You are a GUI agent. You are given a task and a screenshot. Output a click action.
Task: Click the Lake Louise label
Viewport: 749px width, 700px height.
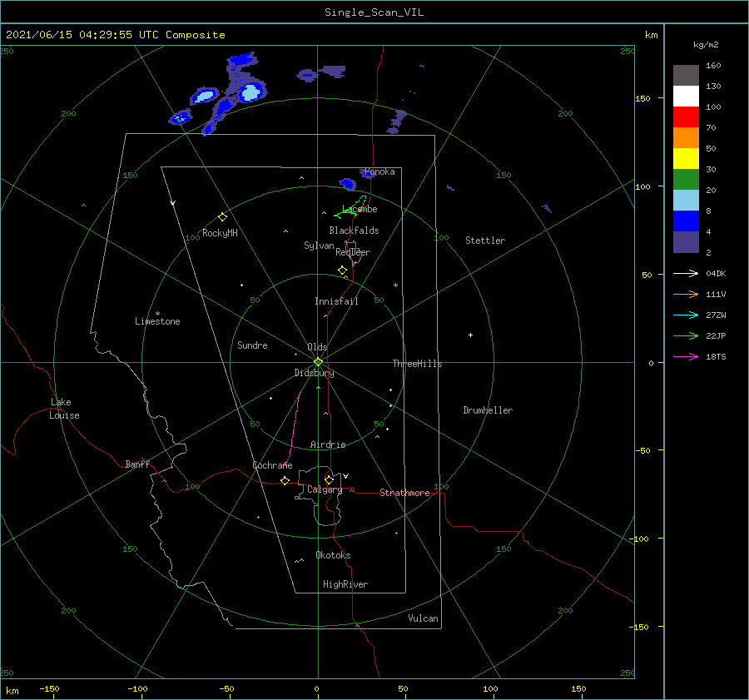[x=64, y=409]
